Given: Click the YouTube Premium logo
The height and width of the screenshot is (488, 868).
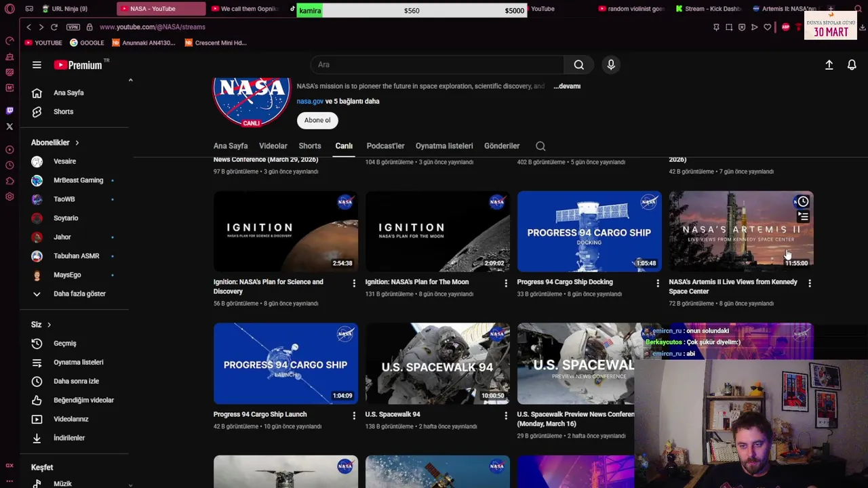Looking at the screenshot, I should click(79, 65).
